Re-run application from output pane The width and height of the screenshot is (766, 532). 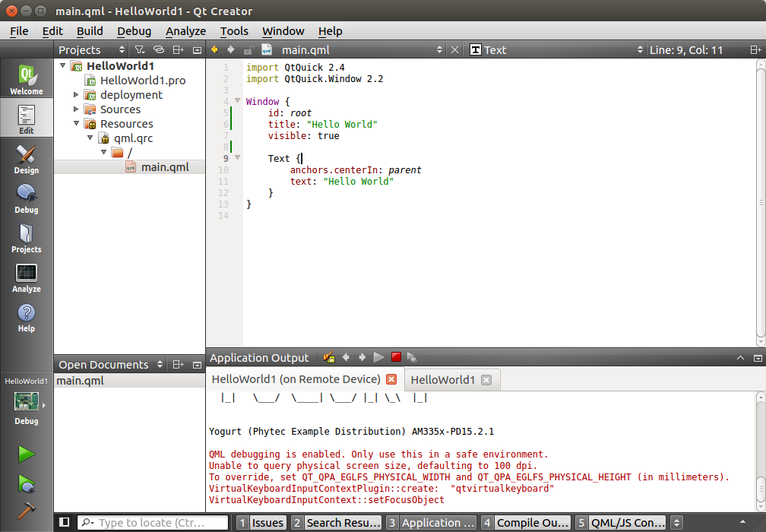coord(378,358)
